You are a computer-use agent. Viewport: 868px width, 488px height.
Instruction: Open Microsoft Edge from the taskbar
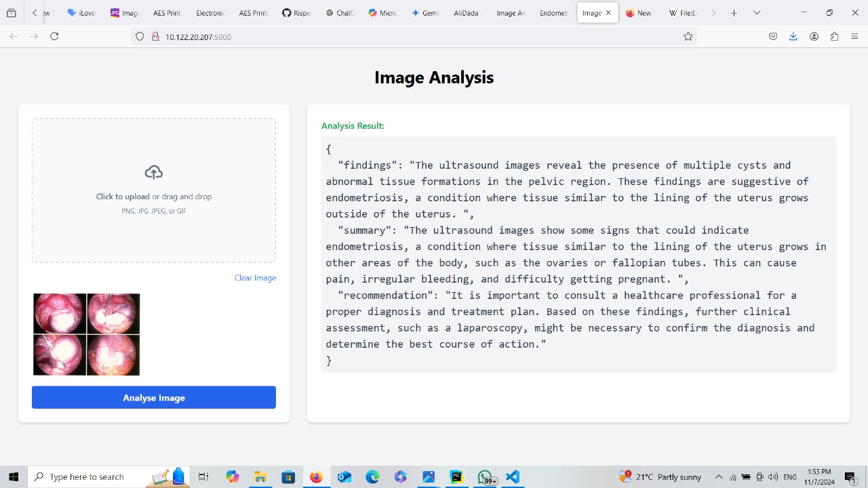tap(372, 477)
